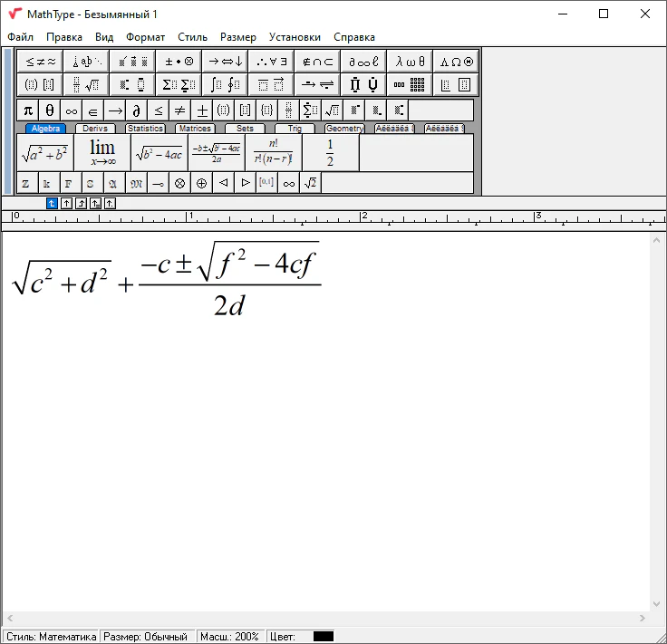The height and width of the screenshot is (644, 667).
Task: Select the right-justified tab stop button
Action: pyautogui.click(x=82, y=204)
